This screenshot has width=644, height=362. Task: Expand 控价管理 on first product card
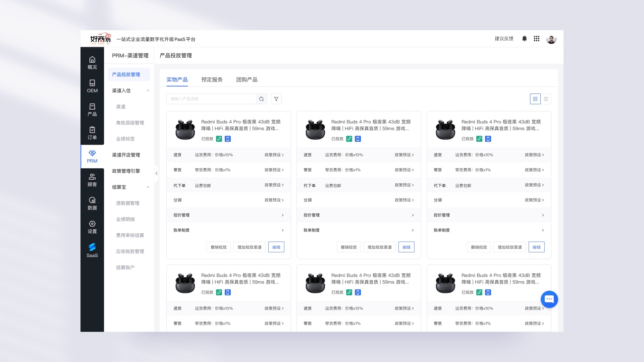click(282, 215)
